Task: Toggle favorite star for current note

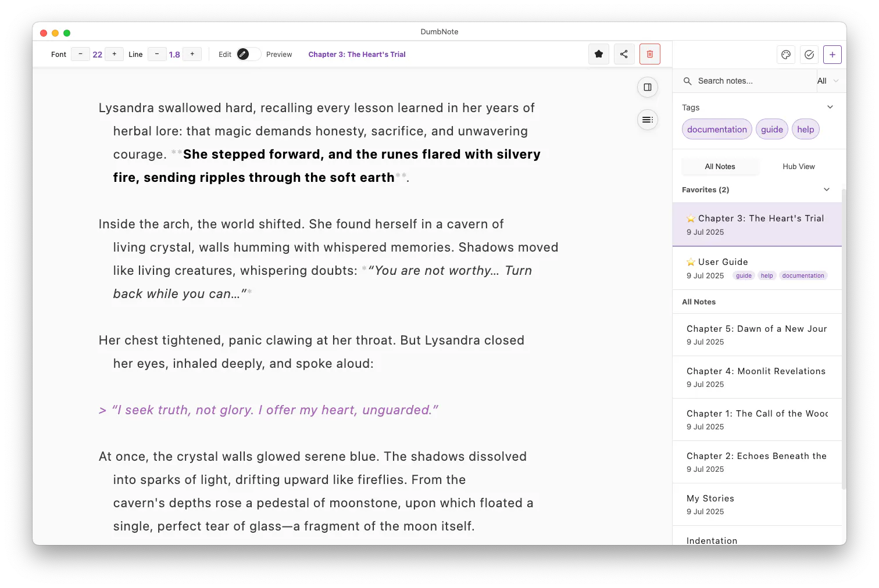Action: (599, 54)
